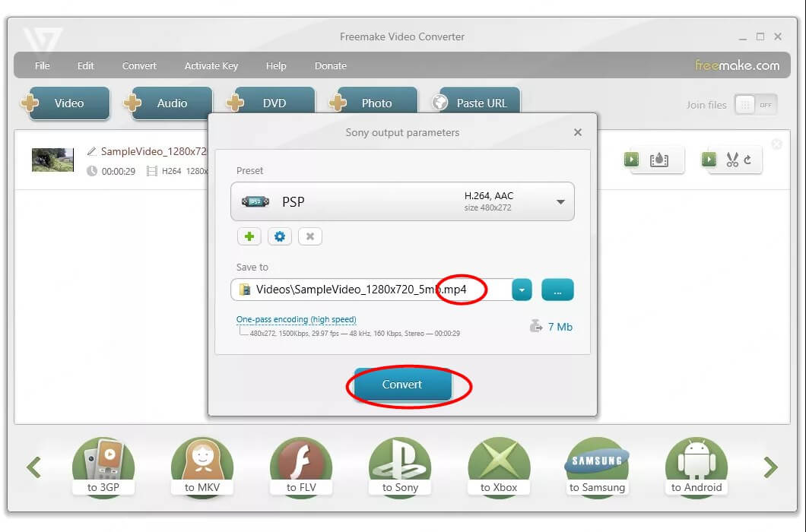Click the PSP device icon in preset
806x532 pixels.
255,201
